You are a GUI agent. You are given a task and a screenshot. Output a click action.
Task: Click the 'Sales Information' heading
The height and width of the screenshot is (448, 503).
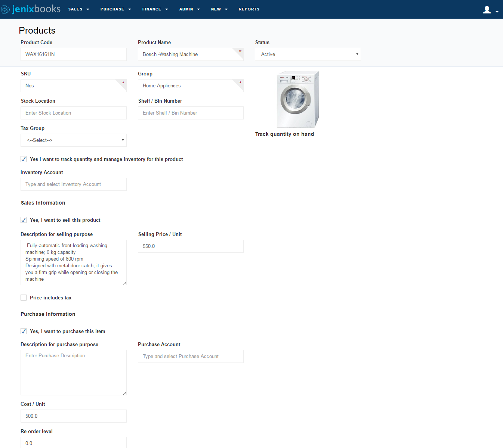pos(43,203)
